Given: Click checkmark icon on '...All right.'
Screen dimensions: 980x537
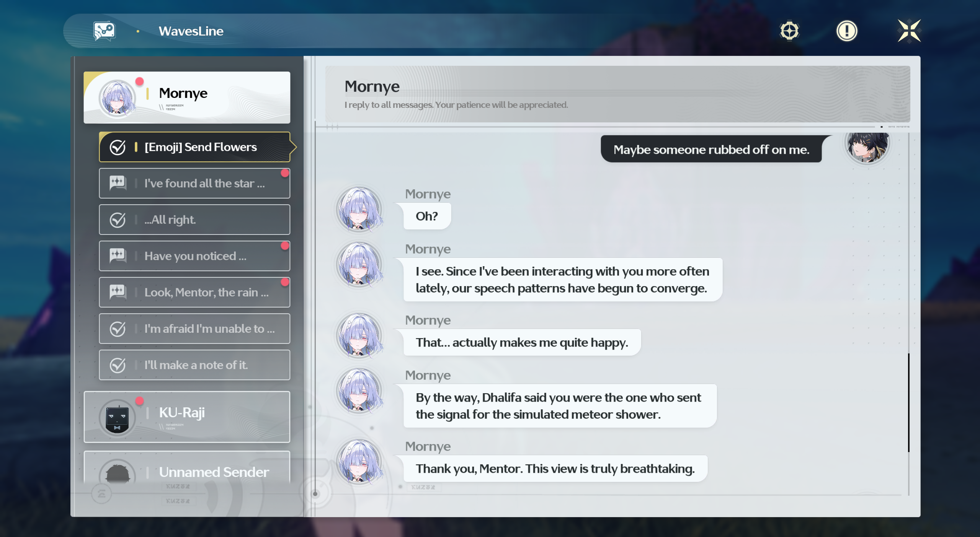Looking at the screenshot, I should (x=118, y=220).
